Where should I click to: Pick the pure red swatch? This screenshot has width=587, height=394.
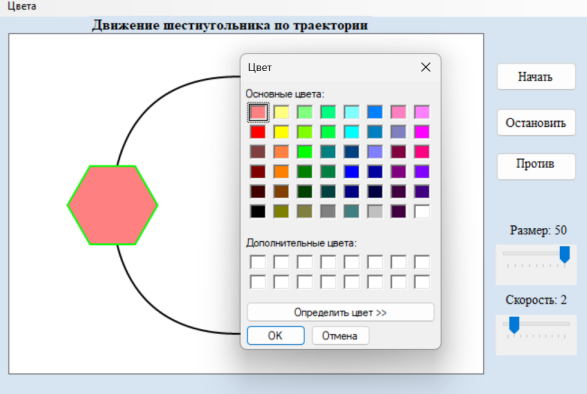click(258, 132)
